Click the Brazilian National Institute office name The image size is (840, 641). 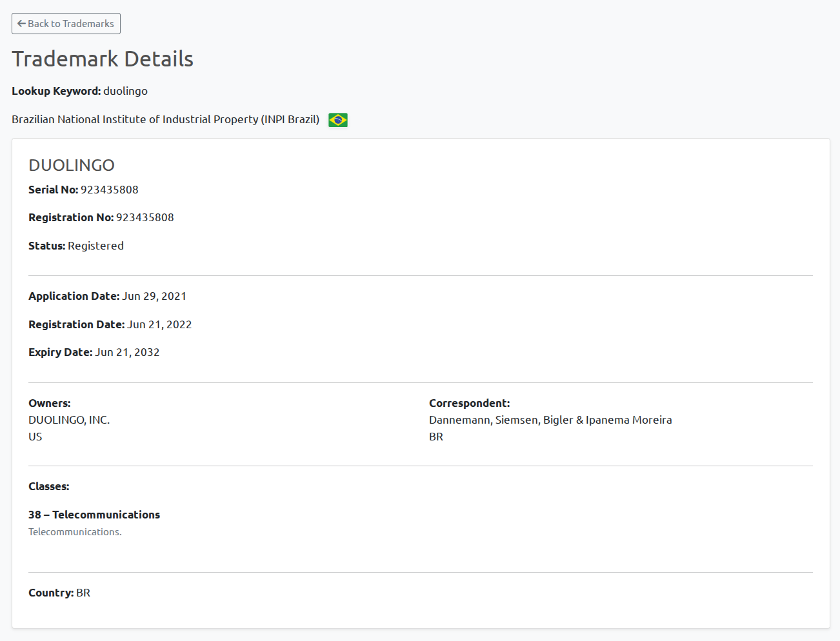pos(165,119)
